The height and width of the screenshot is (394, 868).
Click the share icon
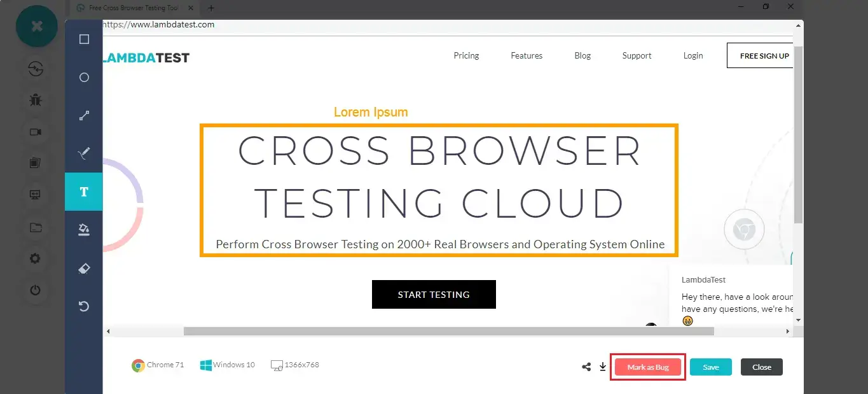[586, 367]
